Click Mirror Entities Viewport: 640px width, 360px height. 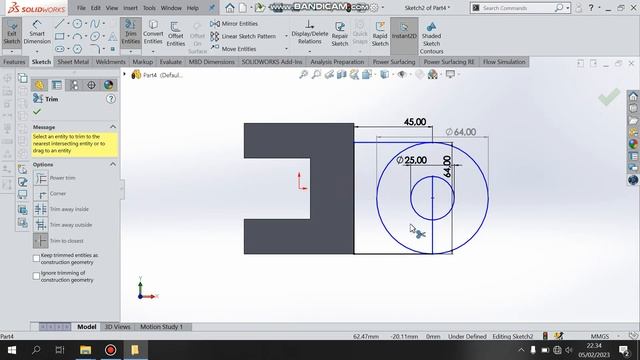click(234, 24)
